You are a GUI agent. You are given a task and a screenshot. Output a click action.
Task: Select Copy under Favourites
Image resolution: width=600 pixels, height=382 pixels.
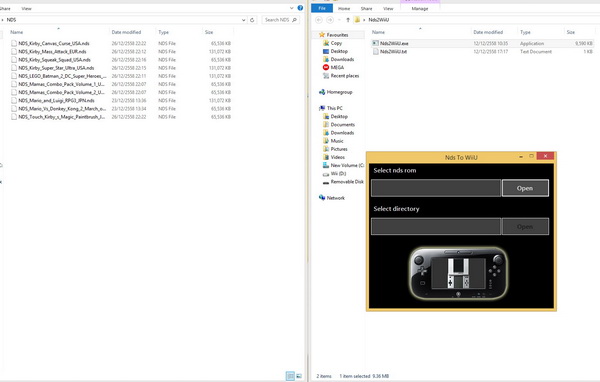pos(336,43)
